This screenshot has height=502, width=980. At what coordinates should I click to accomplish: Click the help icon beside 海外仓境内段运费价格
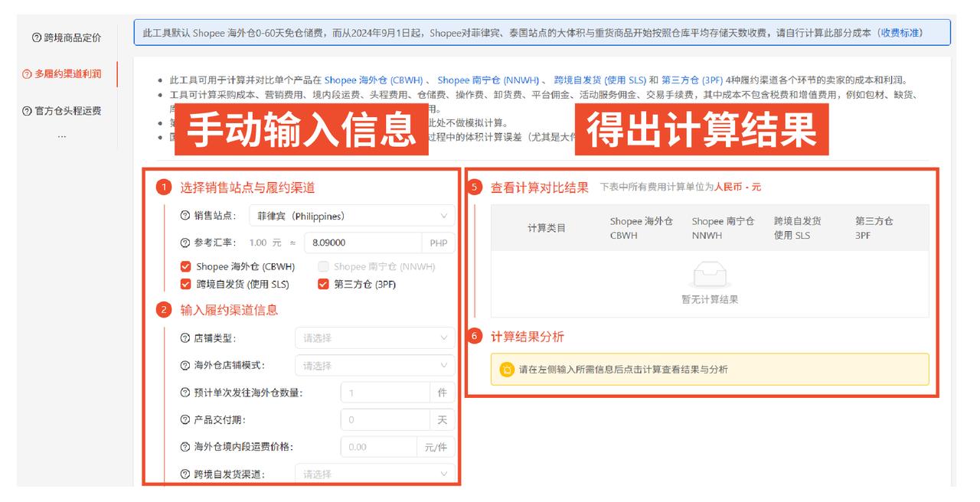pyautogui.click(x=185, y=447)
